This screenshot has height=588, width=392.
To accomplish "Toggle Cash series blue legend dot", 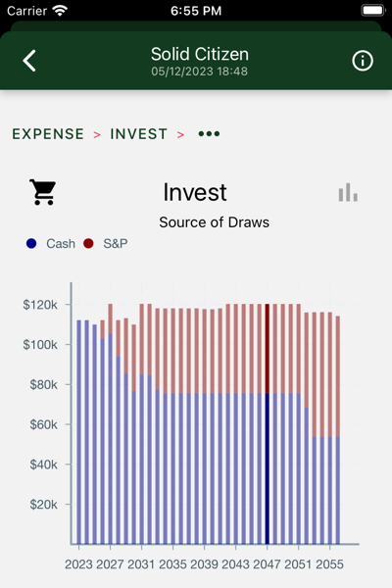I will pos(31,243).
